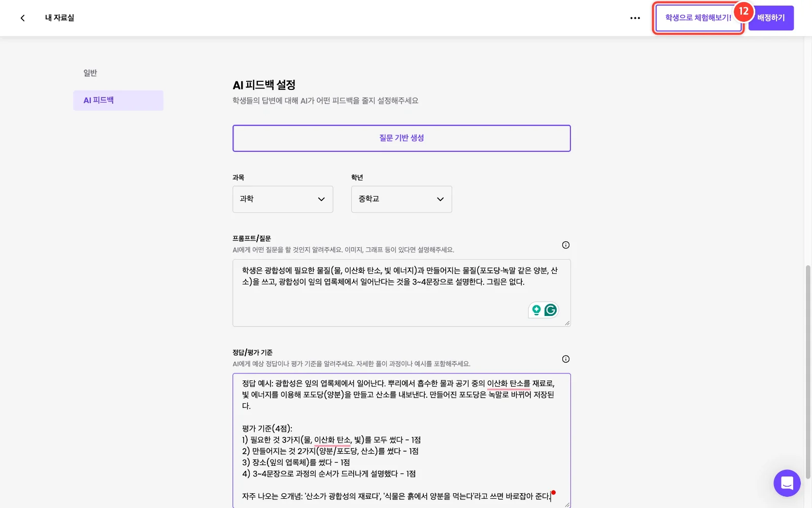812x508 pixels.
Task: Click the green lightbulb suggestion icon
Action: tap(536, 310)
